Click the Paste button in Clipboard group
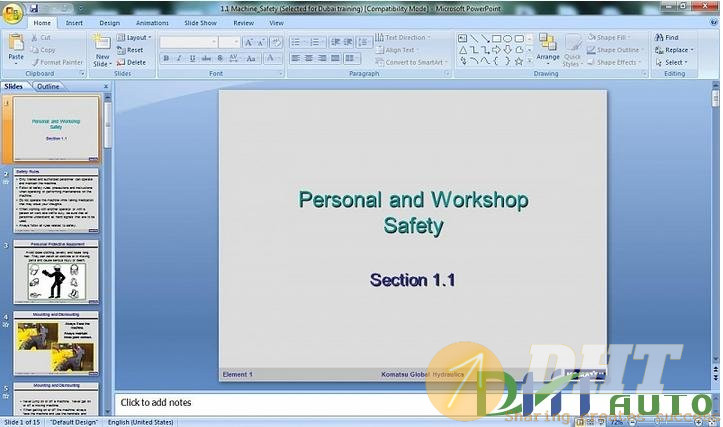Screen dimensions: 723x427 point(16,48)
